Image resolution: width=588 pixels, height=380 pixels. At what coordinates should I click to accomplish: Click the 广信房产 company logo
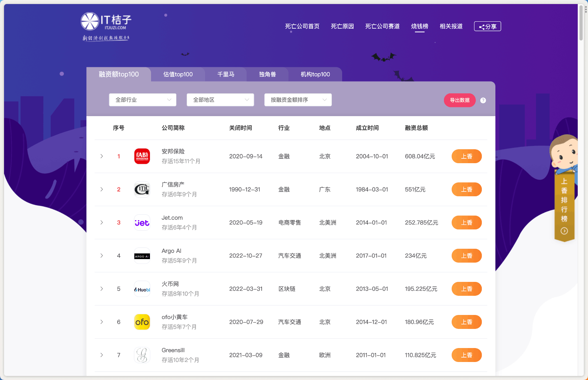(x=142, y=190)
